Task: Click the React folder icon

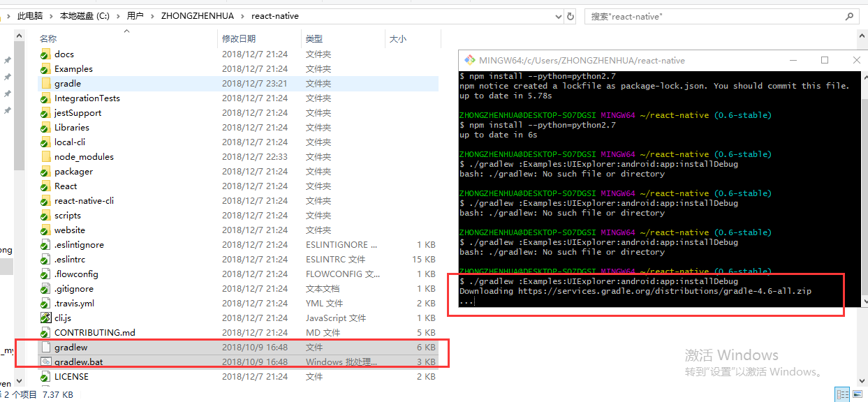Action: pyautogui.click(x=45, y=186)
